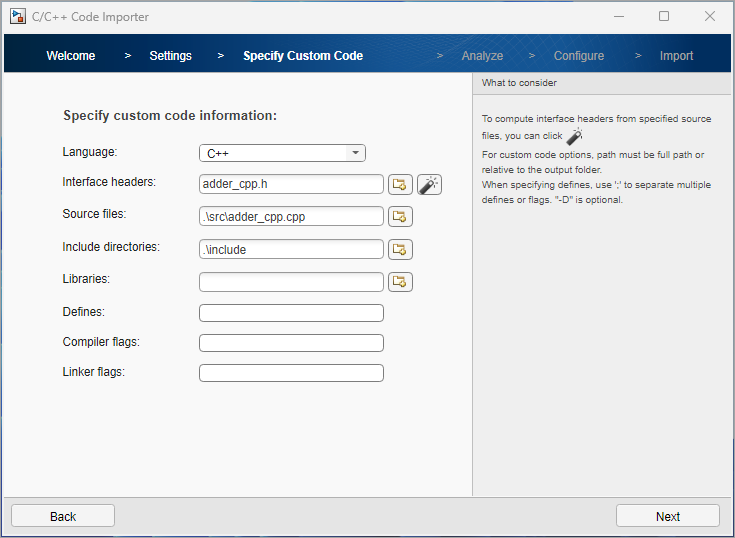Click the Source files text field

tap(291, 216)
